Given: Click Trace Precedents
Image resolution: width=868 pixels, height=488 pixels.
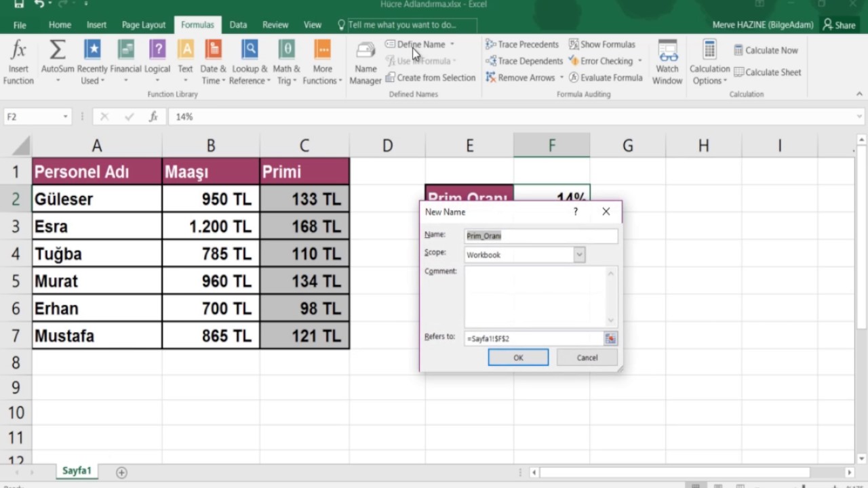Looking at the screenshot, I should pos(522,44).
